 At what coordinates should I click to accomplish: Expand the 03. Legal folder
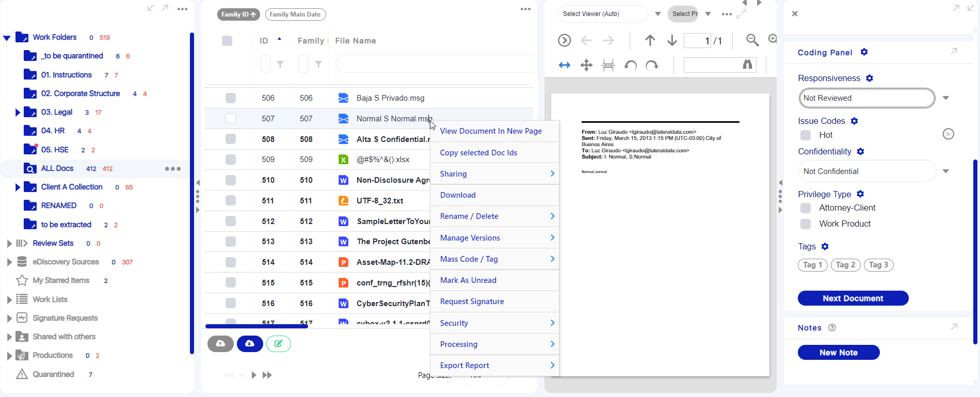(18, 113)
